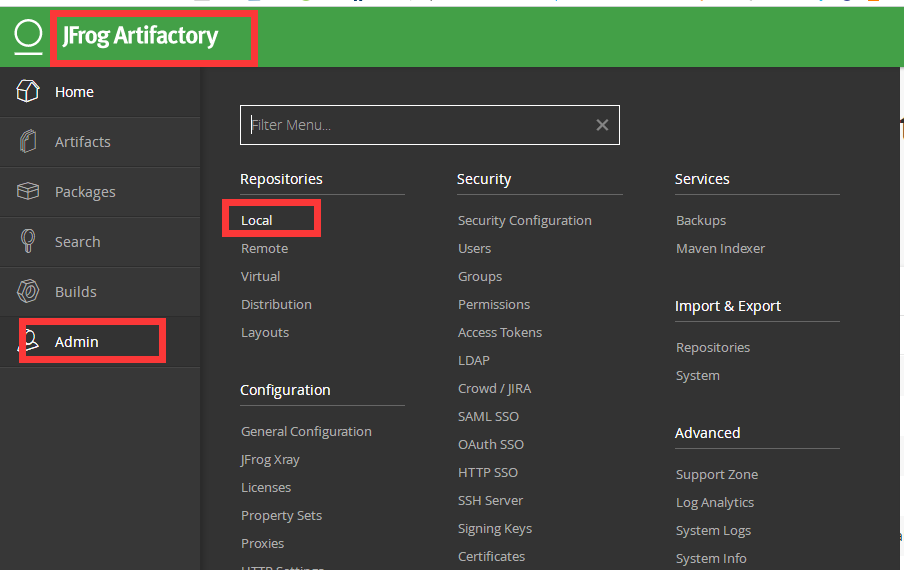Open Distribution repositories
Screen dimensions: 904x570
coord(276,304)
